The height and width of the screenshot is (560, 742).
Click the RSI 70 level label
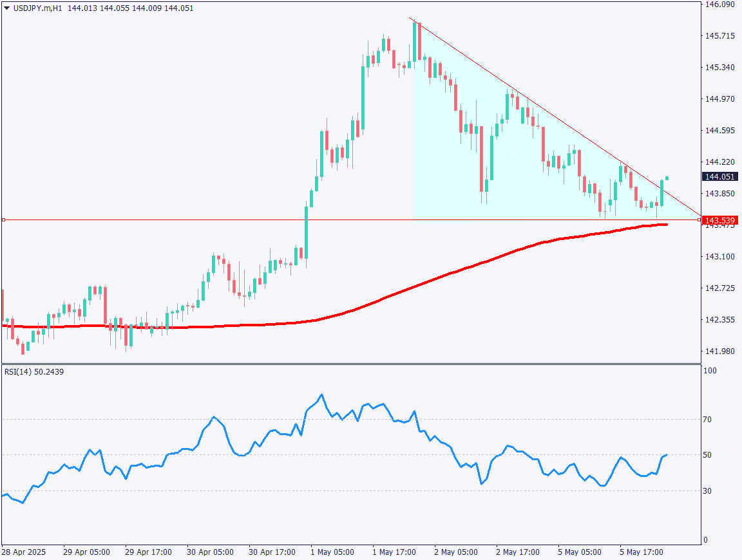click(707, 420)
